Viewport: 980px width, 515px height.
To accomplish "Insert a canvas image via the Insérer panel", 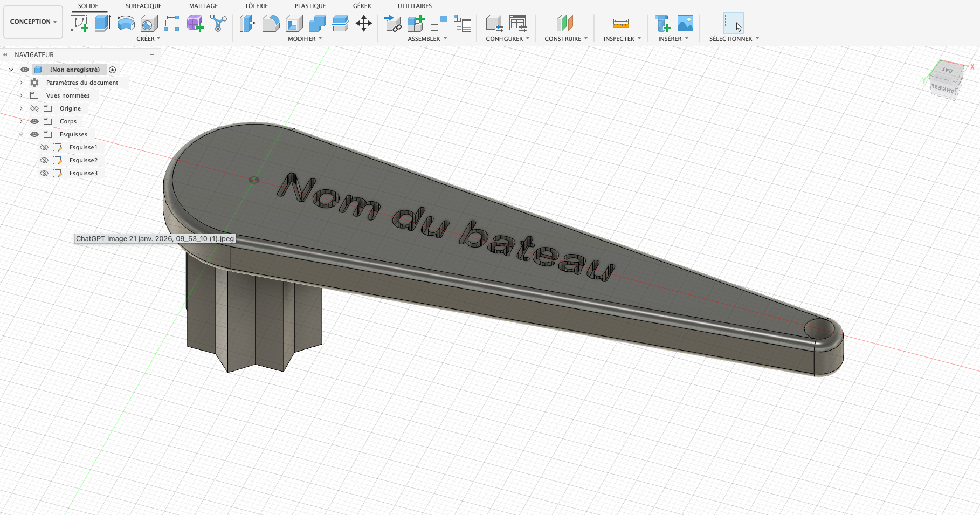I will click(685, 23).
